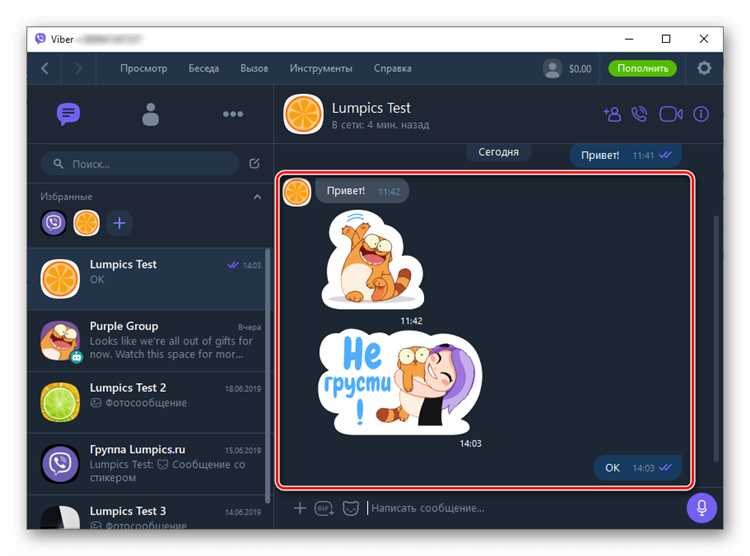Open the Инструменты menu
The image size is (750, 556).
321,68
